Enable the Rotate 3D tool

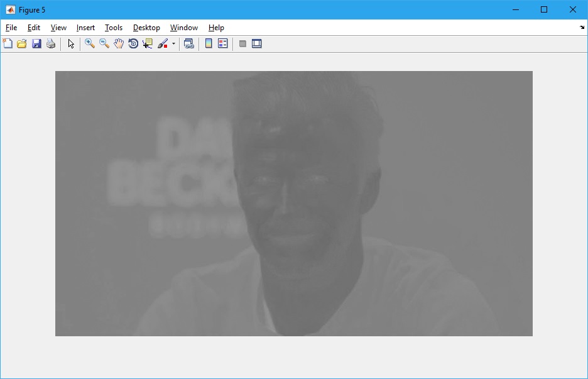[133, 43]
